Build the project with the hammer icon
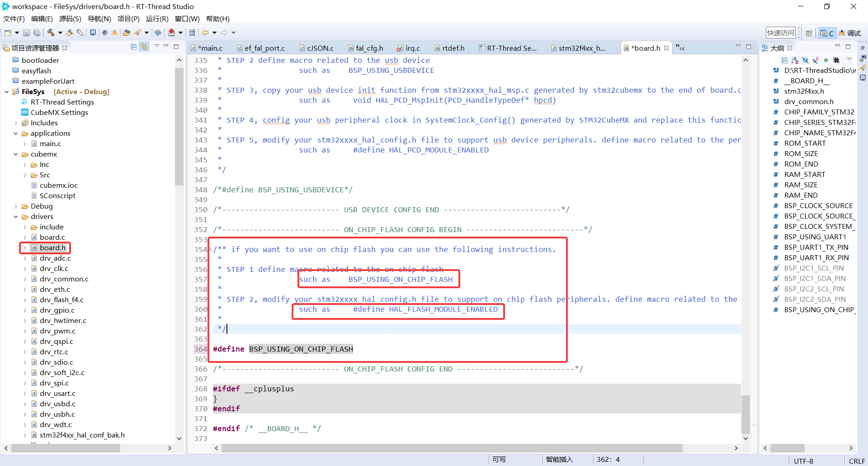Viewport: 868px width, 466px height. 51,32
